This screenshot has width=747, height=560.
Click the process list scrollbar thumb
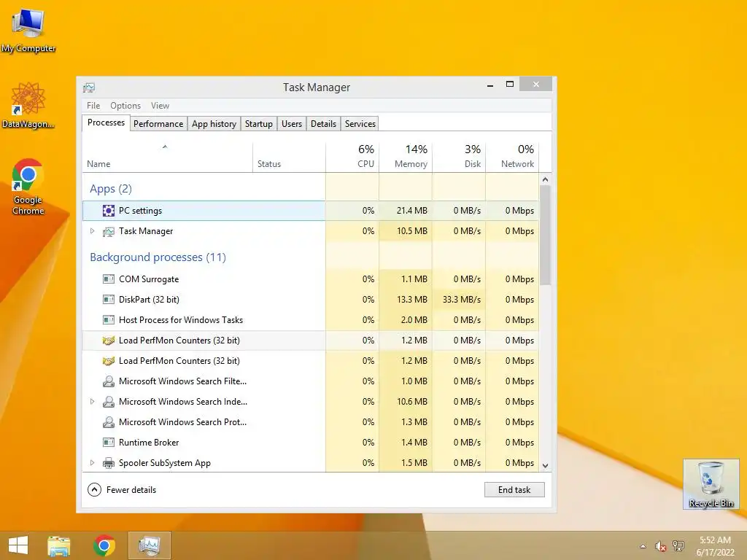pos(546,236)
